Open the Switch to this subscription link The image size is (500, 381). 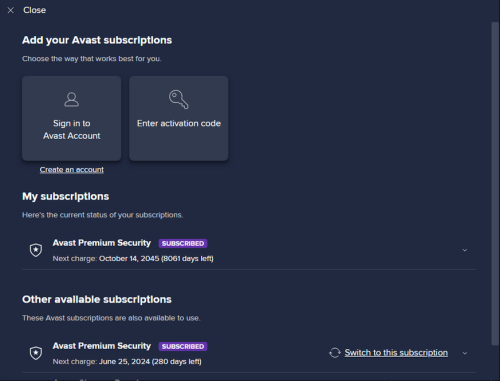tap(396, 353)
